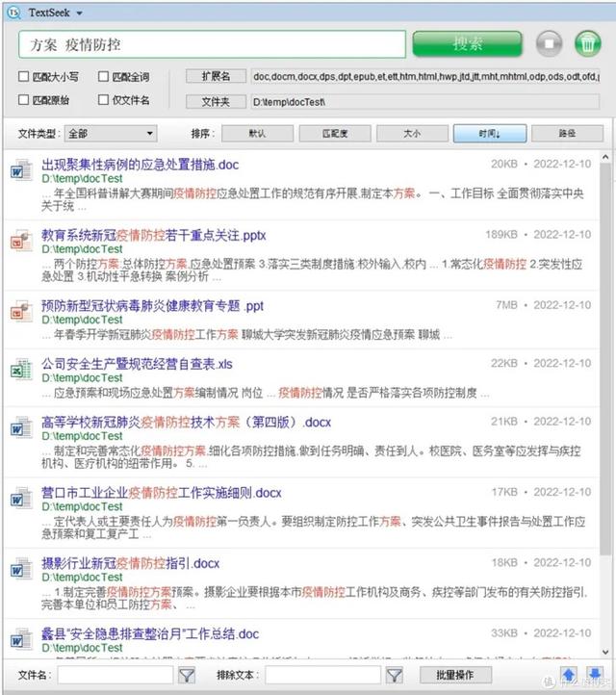Open result 公司安全生产暨规范经营自查表.xls
The height and width of the screenshot is (695, 616).
137,364
